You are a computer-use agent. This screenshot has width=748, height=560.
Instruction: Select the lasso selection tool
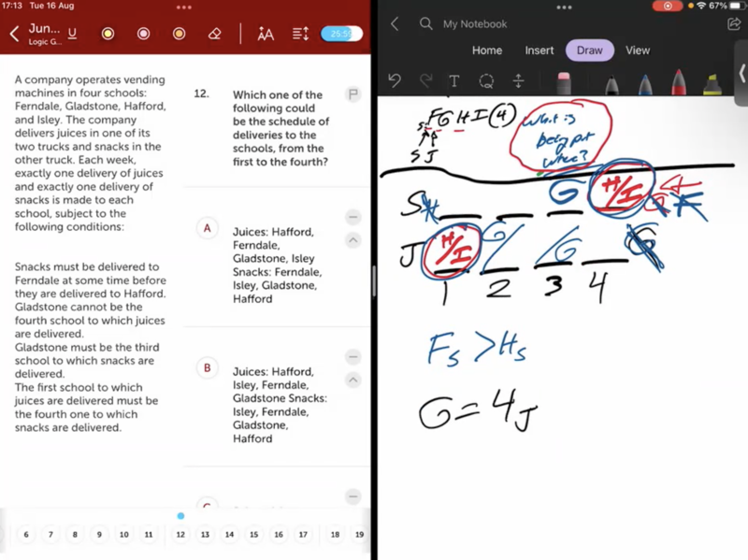(486, 81)
